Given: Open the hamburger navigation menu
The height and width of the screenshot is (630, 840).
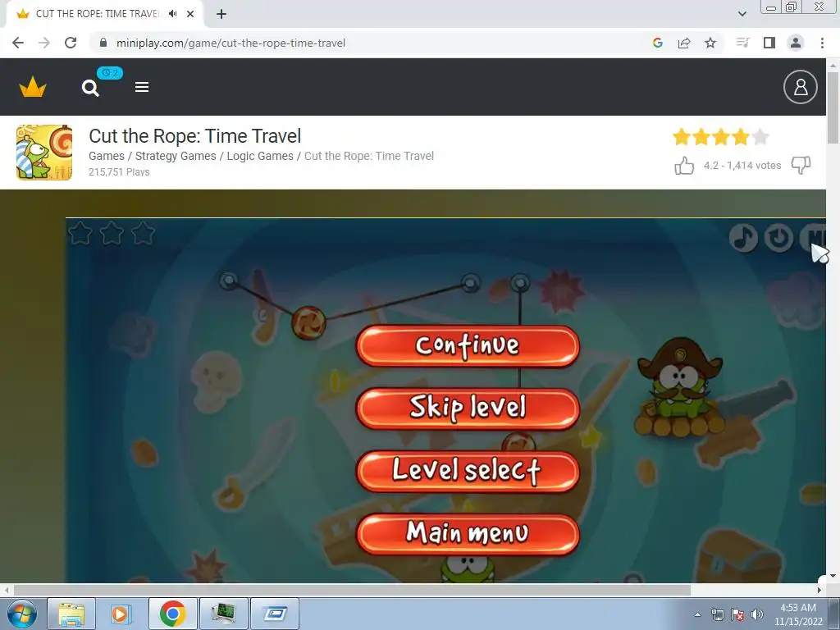Looking at the screenshot, I should click(x=142, y=87).
